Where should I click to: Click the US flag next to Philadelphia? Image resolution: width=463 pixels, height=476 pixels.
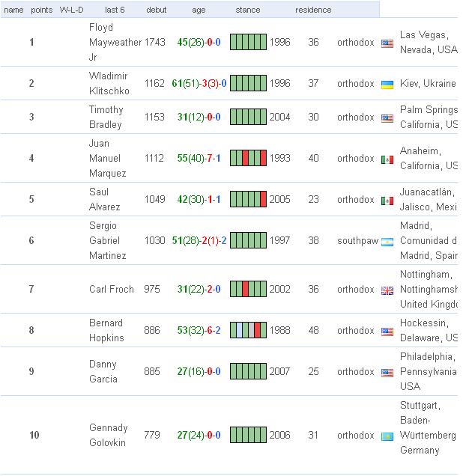tap(387, 373)
